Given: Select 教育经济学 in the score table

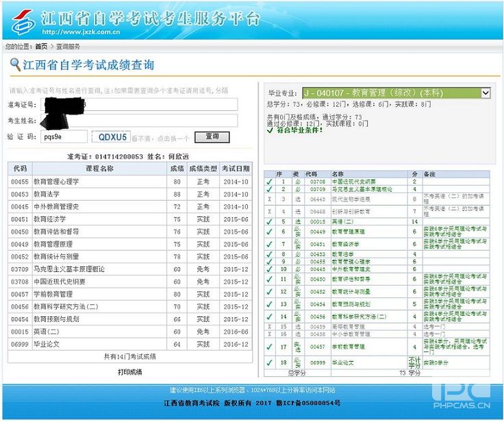Looking at the screenshot, I should coord(50,219).
